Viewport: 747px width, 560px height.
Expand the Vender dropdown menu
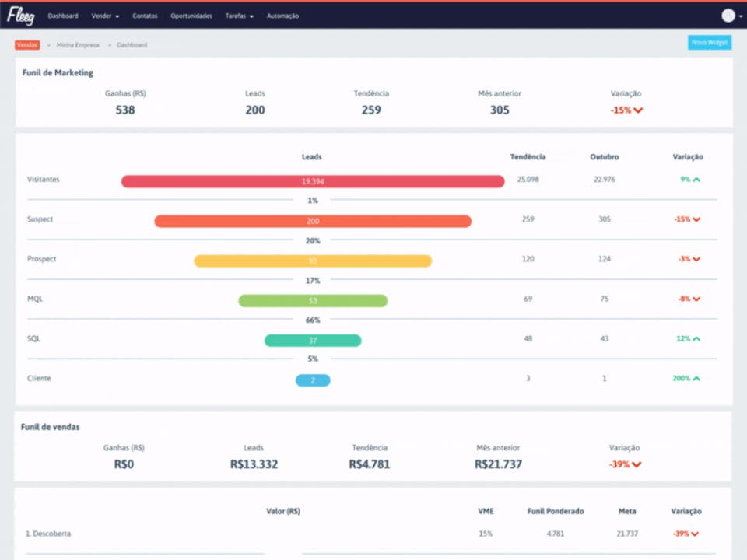105,16
